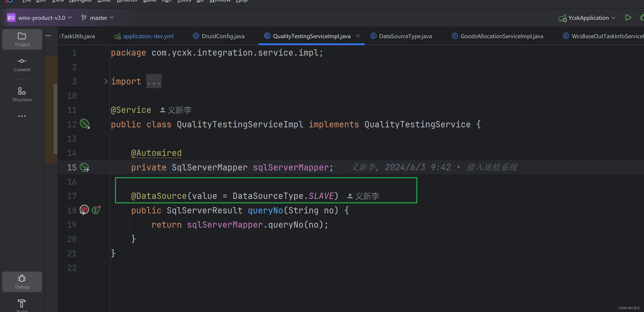
Task: Open the Debug tool window
Action: [22, 282]
